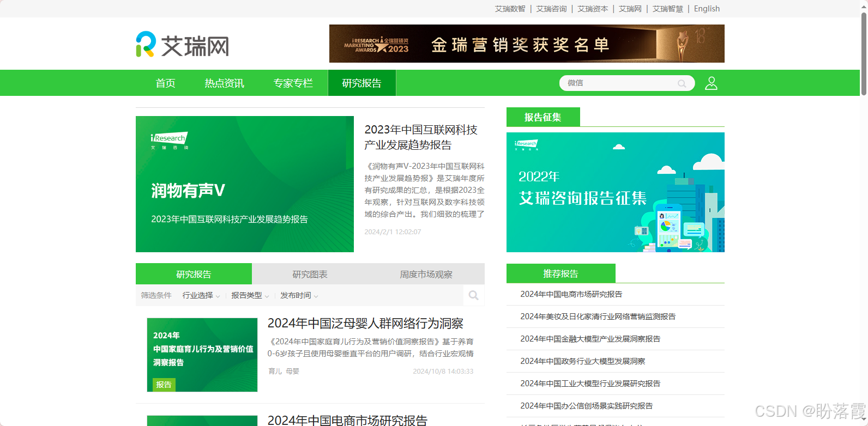868x426 pixels.
Task: Click the 艾瑞咨询 top link
Action: pos(552,9)
